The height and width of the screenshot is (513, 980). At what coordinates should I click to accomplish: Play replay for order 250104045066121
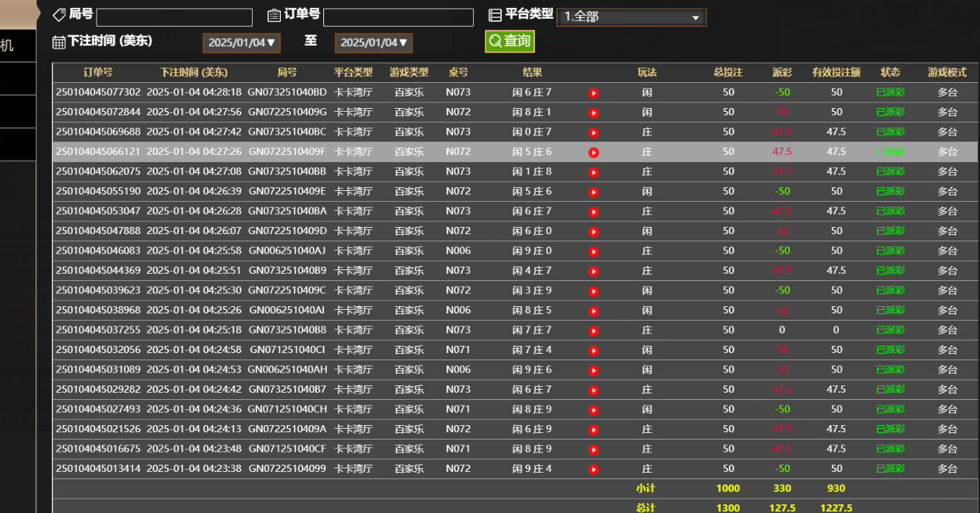click(593, 152)
